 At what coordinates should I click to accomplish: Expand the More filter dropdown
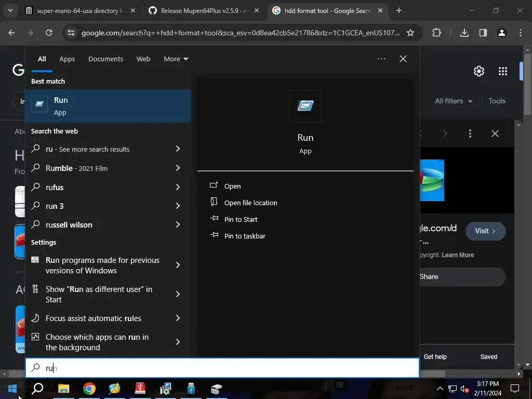176,59
